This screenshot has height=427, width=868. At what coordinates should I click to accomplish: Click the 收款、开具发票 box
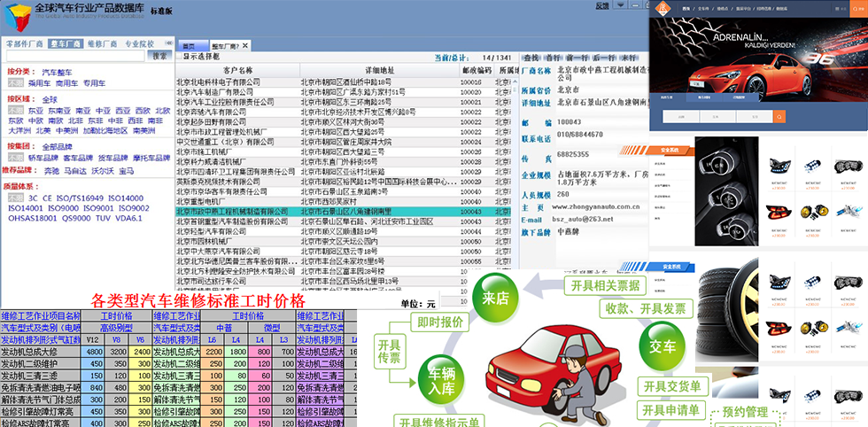click(646, 308)
